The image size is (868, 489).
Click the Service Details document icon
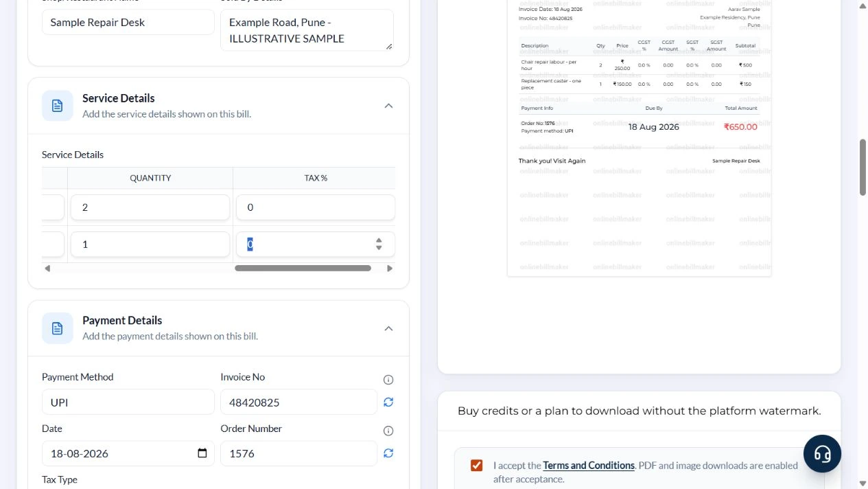[58, 106]
